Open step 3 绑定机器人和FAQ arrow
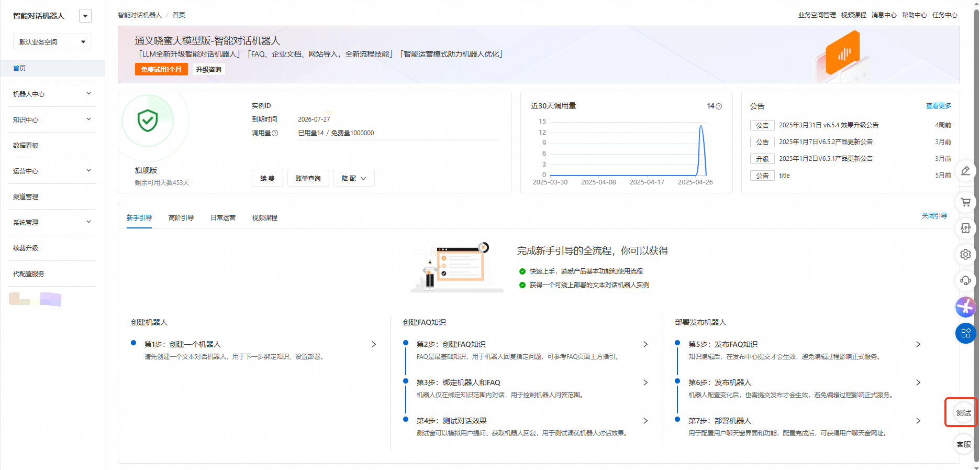Image resolution: width=980 pixels, height=470 pixels. tap(645, 382)
